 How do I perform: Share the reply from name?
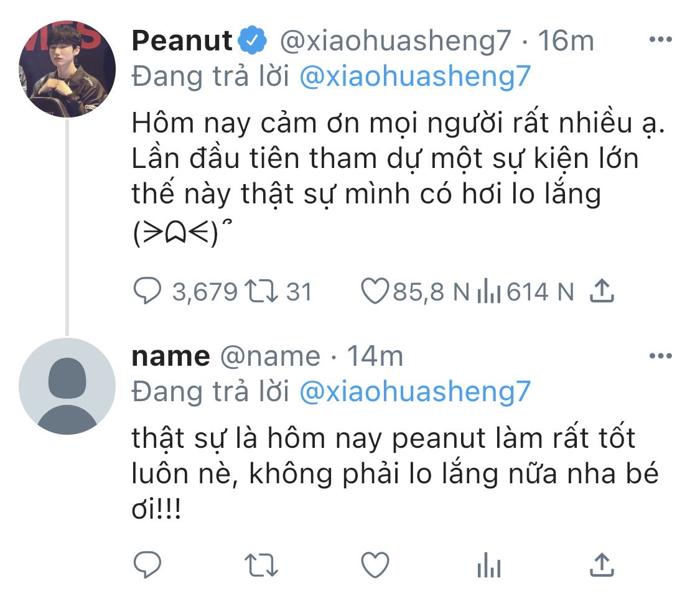point(601,565)
